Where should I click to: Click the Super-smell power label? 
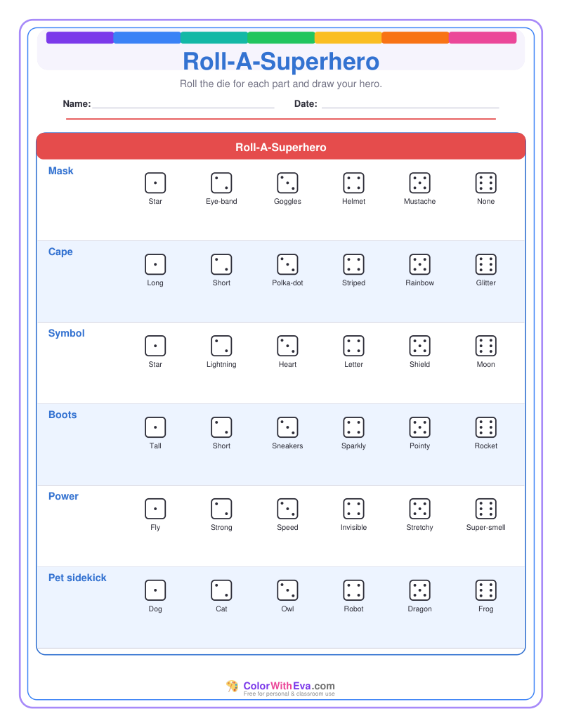(485, 528)
